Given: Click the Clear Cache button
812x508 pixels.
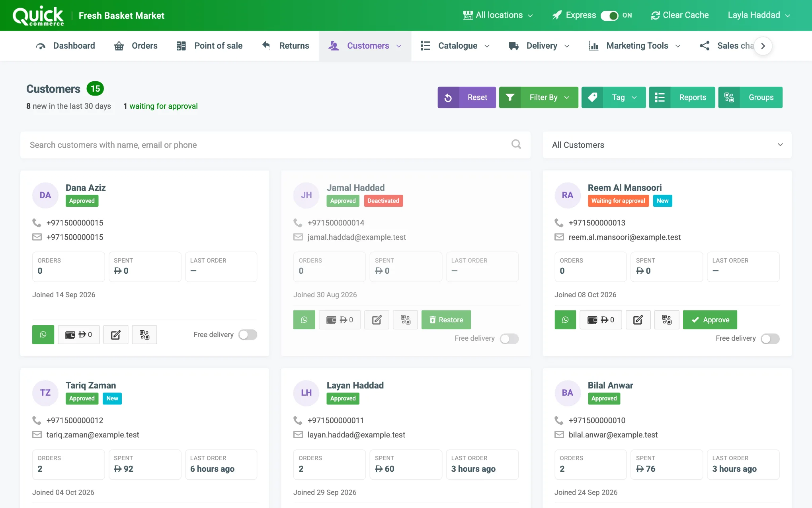Looking at the screenshot, I should (x=680, y=15).
